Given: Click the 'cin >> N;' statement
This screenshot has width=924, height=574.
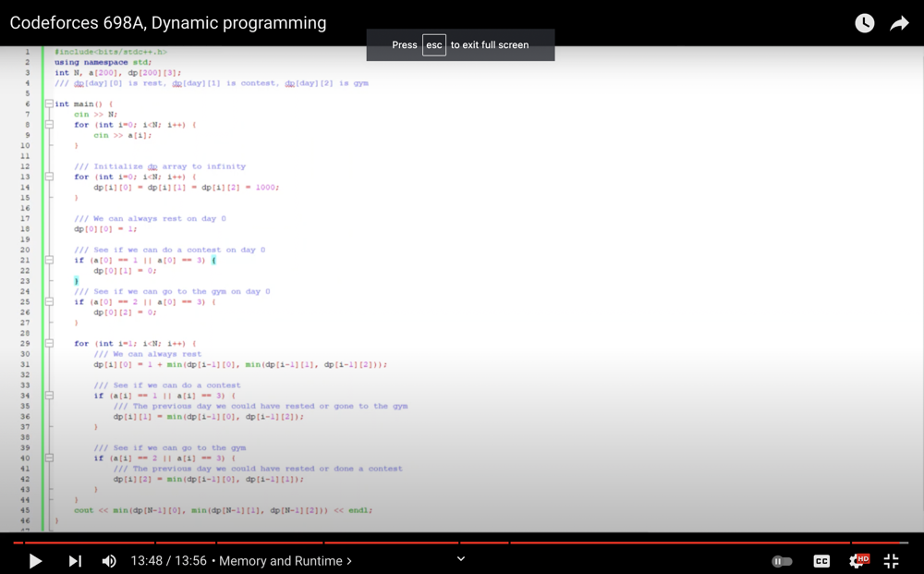Looking at the screenshot, I should tap(95, 115).
